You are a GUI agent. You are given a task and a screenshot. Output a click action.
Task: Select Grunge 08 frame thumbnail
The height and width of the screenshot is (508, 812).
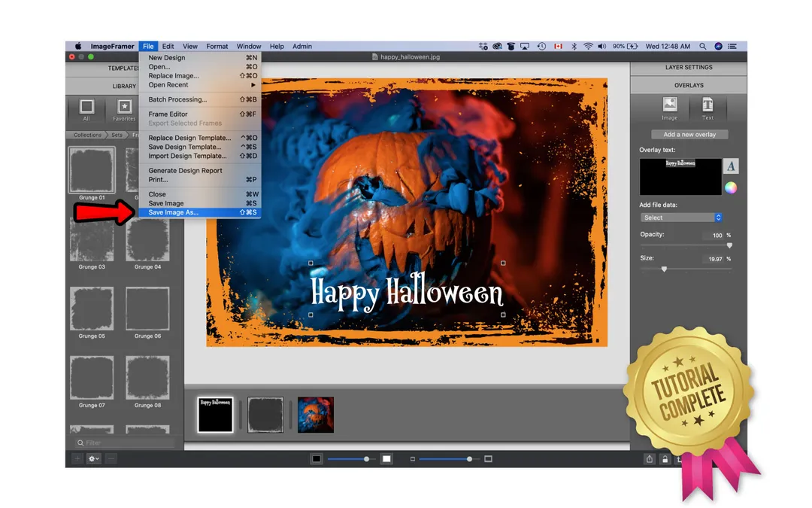click(147, 378)
